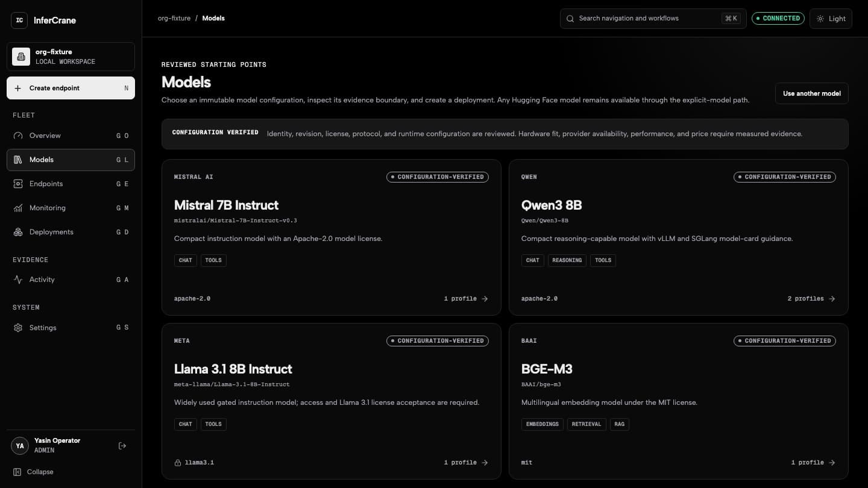
Task: Click the InferCrane IC logo icon
Action: [20, 20]
